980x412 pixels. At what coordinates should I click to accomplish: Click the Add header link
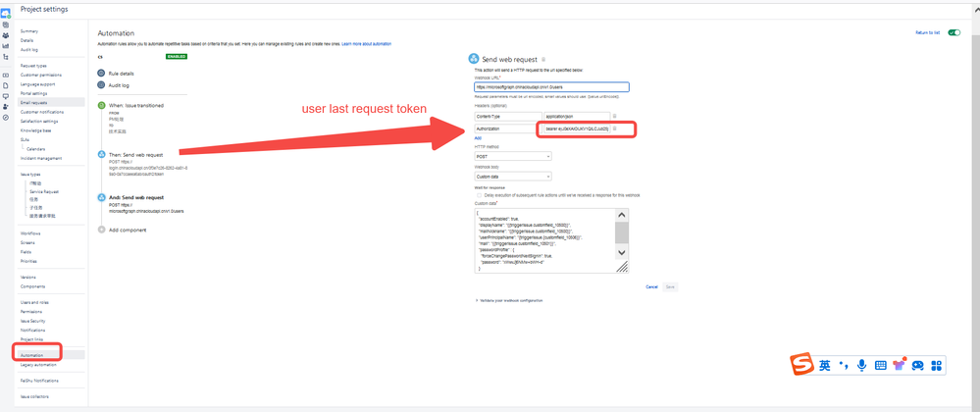pos(478,137)
